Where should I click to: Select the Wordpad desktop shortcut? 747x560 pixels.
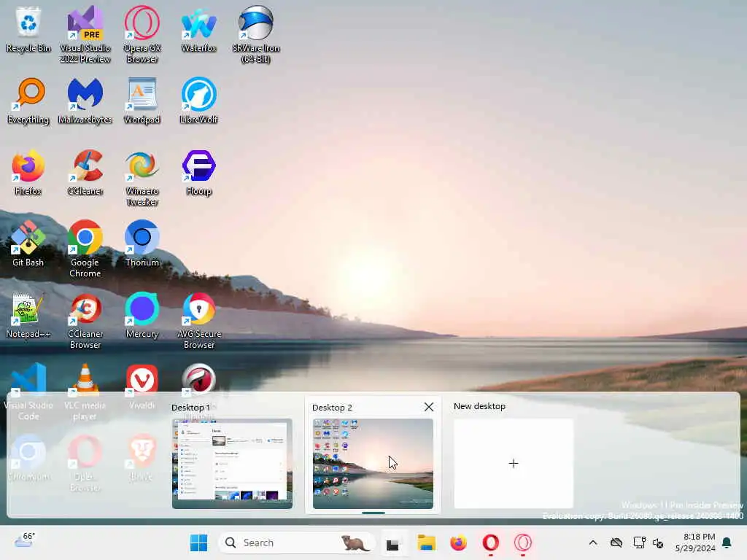click(142, 101)
